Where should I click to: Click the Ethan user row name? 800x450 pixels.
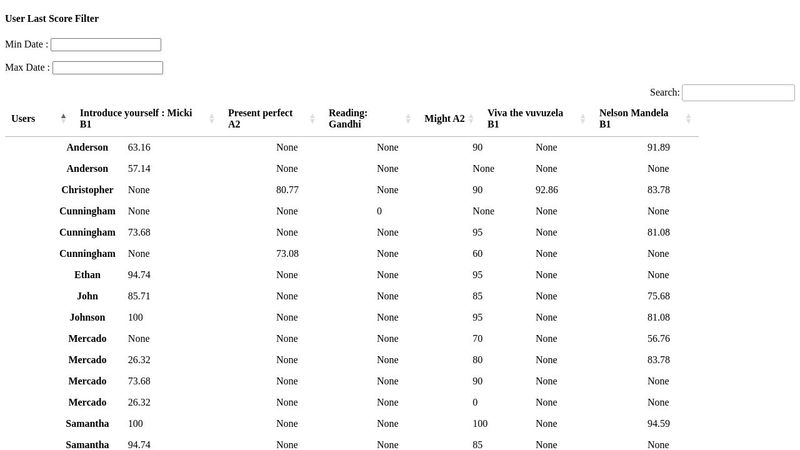87,275
